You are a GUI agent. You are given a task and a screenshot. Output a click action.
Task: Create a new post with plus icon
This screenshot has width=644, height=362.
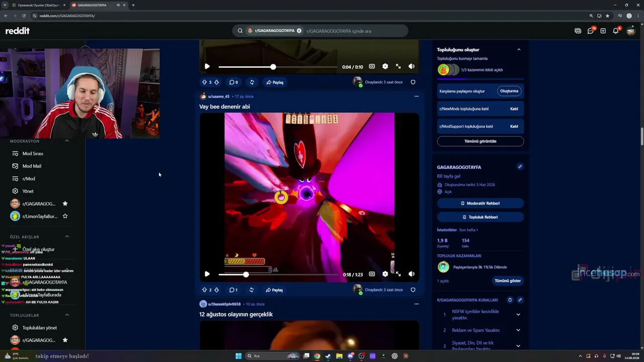[603, 31]
